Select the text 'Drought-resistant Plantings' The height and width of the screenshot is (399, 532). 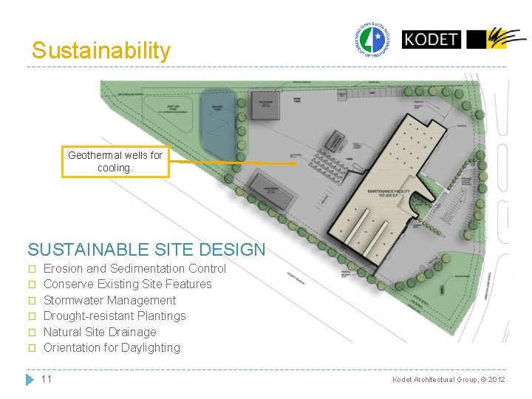115,316
